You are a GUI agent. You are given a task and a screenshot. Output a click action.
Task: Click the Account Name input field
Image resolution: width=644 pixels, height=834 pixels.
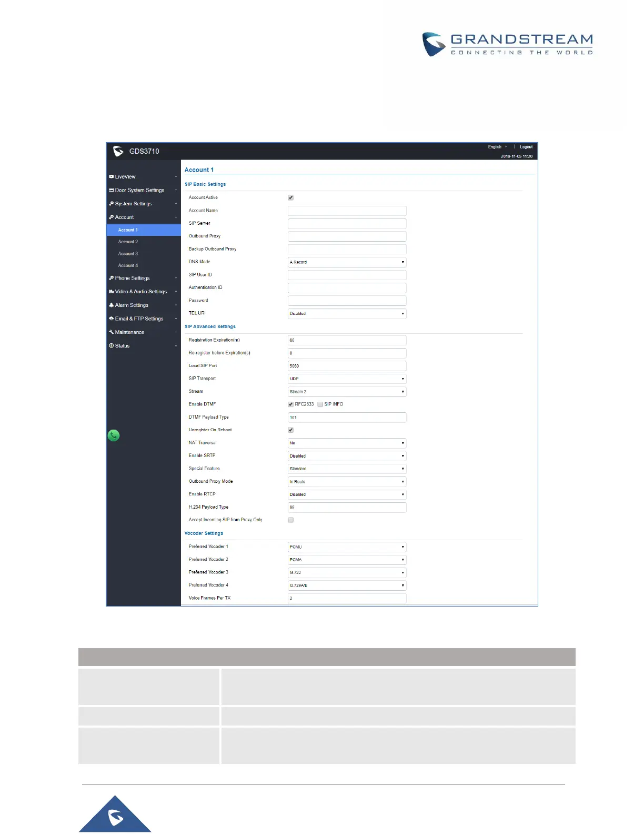347,211
